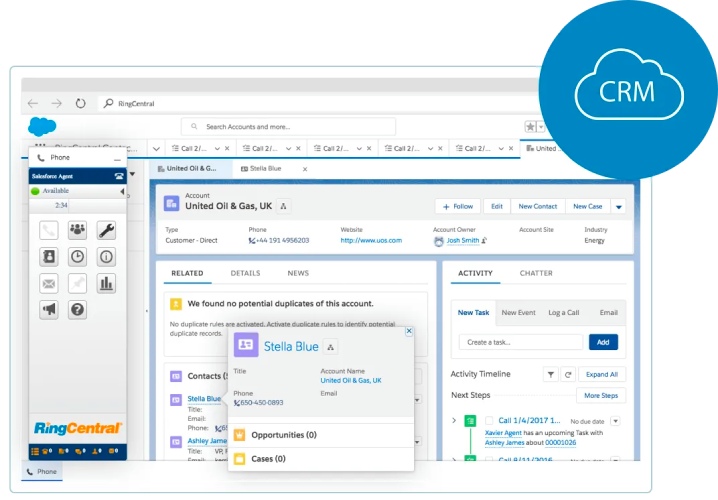Click the Search Accounts and more field
718x500 pixels.
click(x=288, y=126)
